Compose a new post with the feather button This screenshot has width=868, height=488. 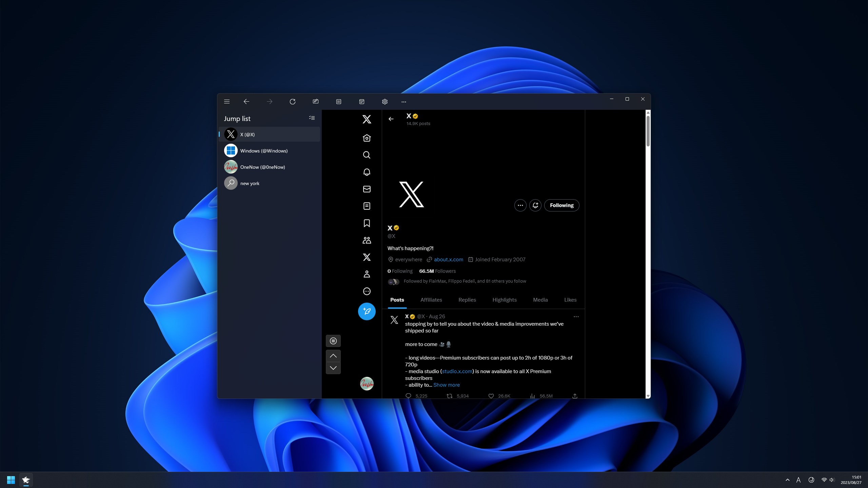(367, 311)
